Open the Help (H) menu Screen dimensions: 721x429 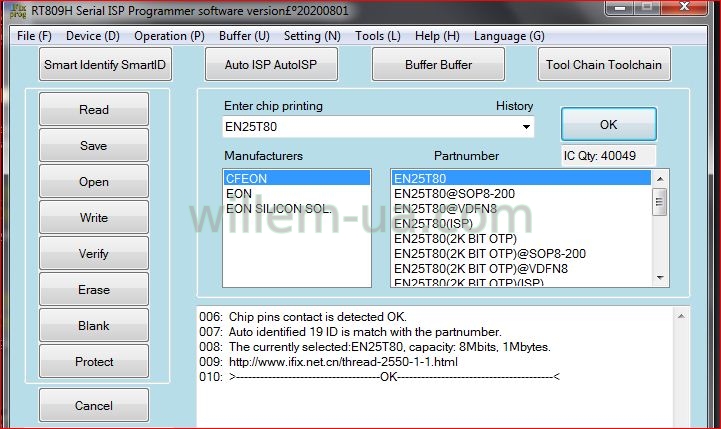click(x=437, y=36)
